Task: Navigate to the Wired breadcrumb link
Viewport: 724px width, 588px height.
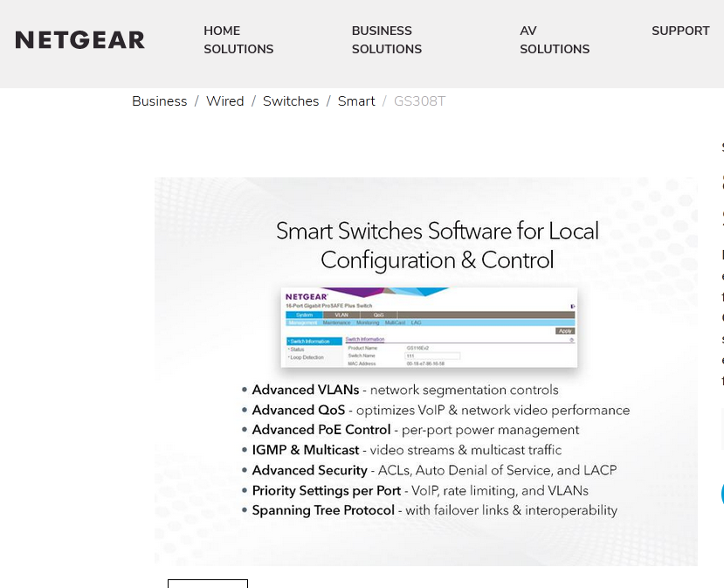Action: [x=224, y=101]
